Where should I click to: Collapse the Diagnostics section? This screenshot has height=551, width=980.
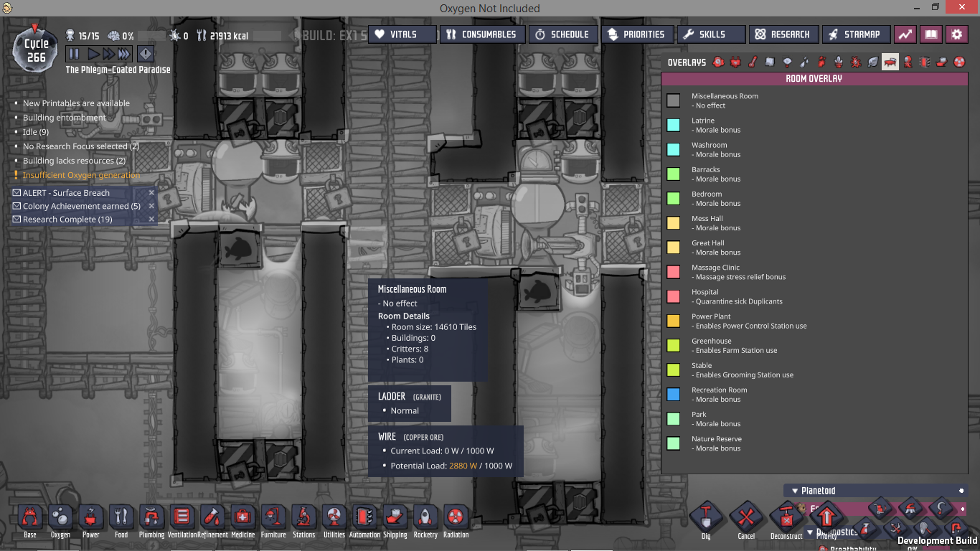[x=811, y=532]
